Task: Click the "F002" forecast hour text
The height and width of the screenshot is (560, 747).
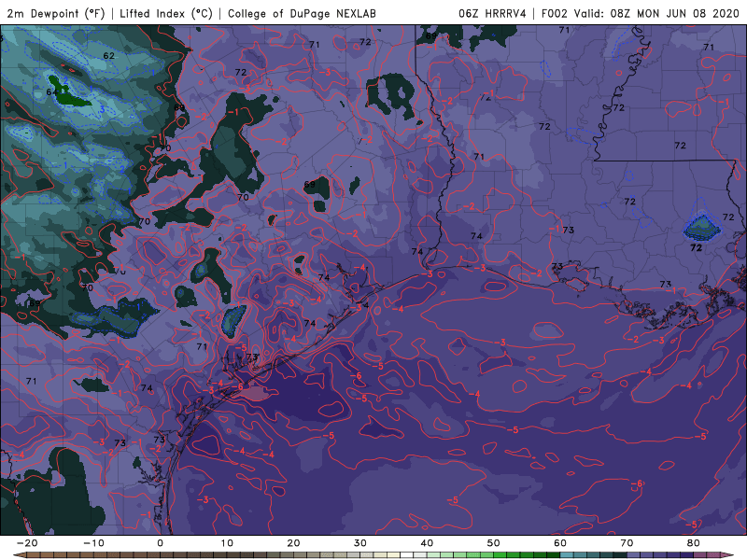Action: click(x=555, y=14)
